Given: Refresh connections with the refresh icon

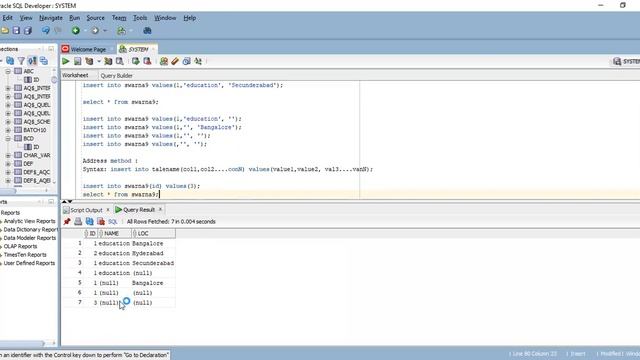Looking at the screenshot, I should coord(10,61).
